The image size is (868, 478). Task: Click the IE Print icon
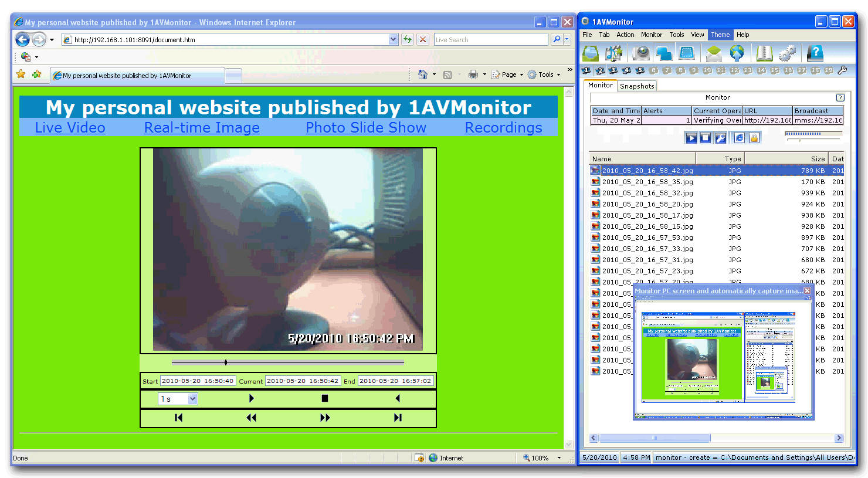click(x=473, y=74)
